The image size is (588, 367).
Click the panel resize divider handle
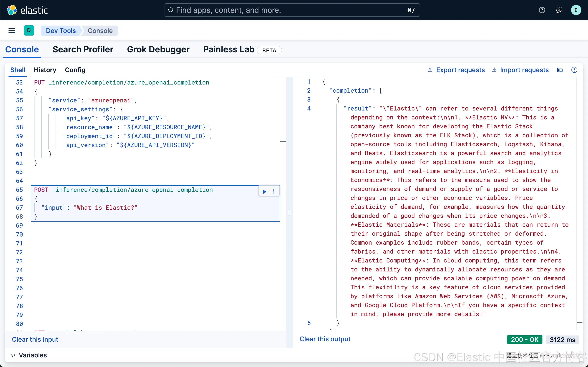pyautogui.click(x=289, y=212)
